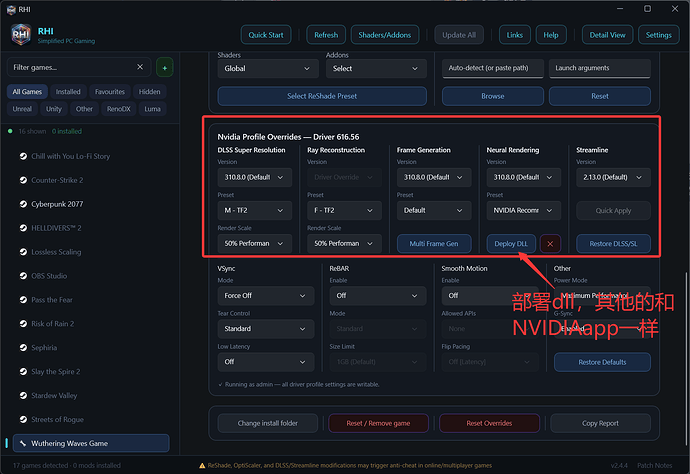Click the Refresh button
The height and width of the screenshot is (474, 690).
point(326,35)
